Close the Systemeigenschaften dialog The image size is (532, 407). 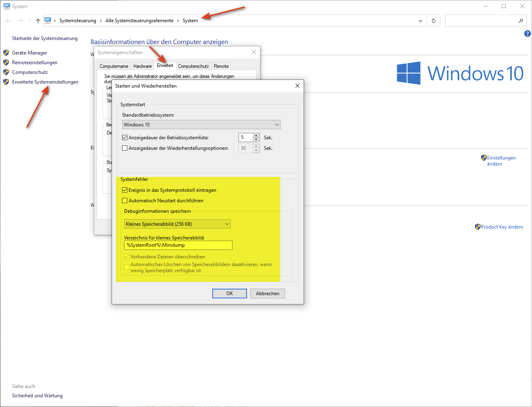(254, 52)
